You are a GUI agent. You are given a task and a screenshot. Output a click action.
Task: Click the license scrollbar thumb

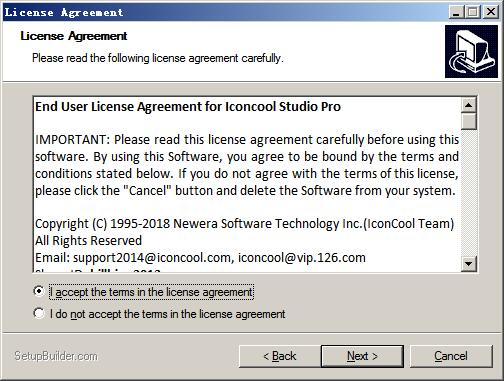[469, 121]
